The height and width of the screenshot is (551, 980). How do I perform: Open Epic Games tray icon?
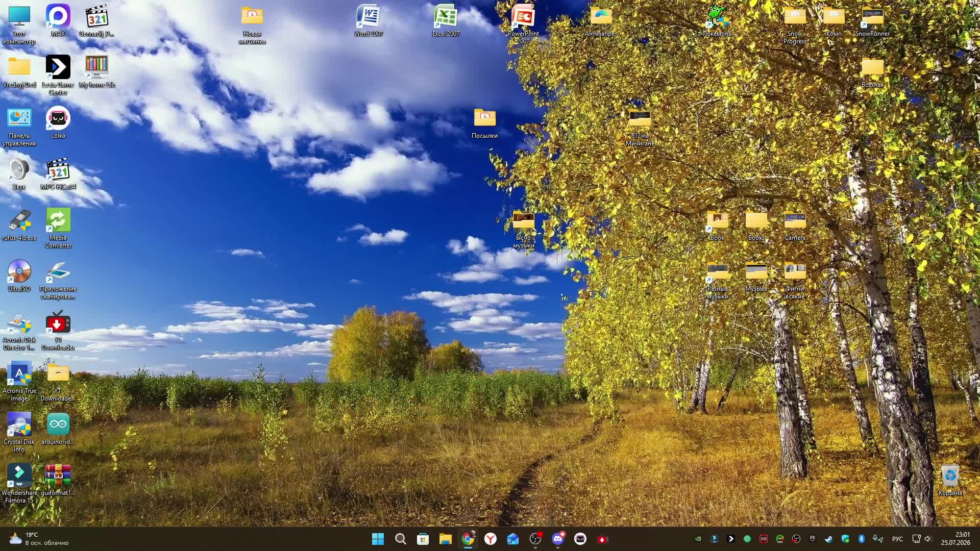point(813,539)
